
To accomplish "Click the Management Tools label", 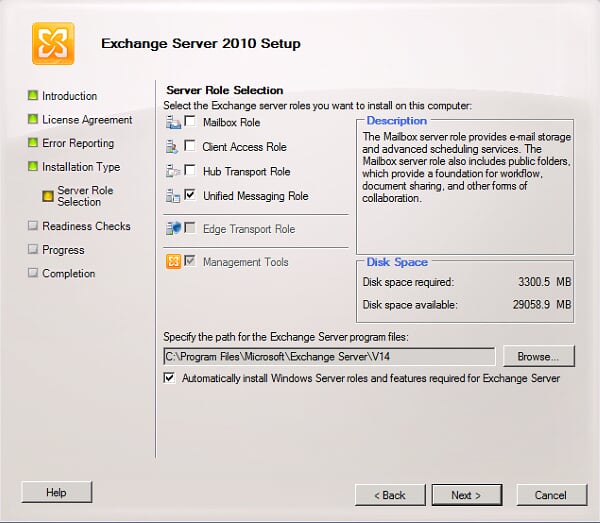I will click(x=246, y=262).
